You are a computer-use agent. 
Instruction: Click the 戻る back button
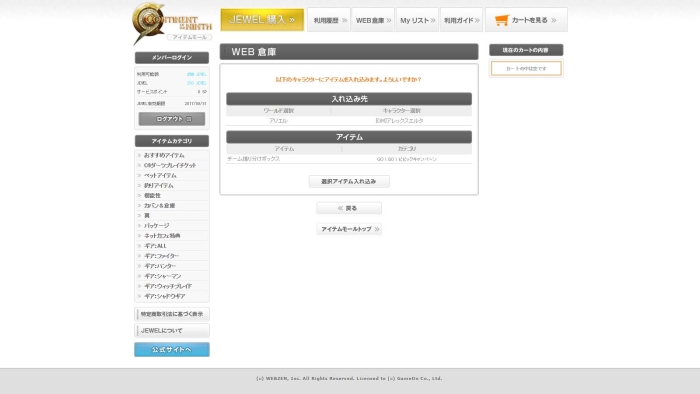349,208
